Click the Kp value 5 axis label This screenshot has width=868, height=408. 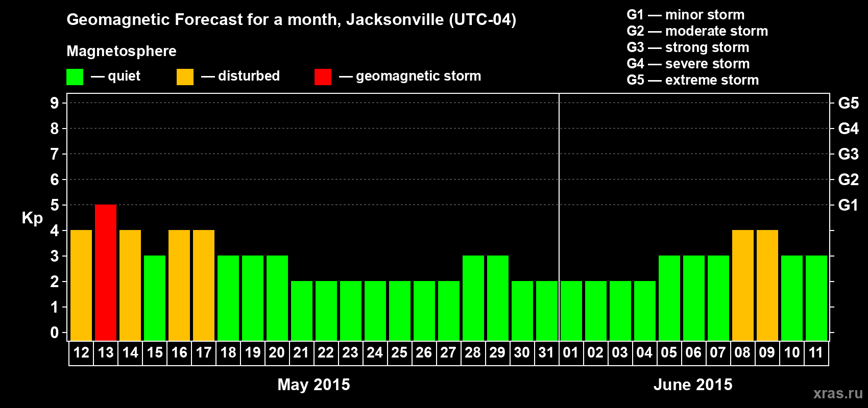pos(55,205)
